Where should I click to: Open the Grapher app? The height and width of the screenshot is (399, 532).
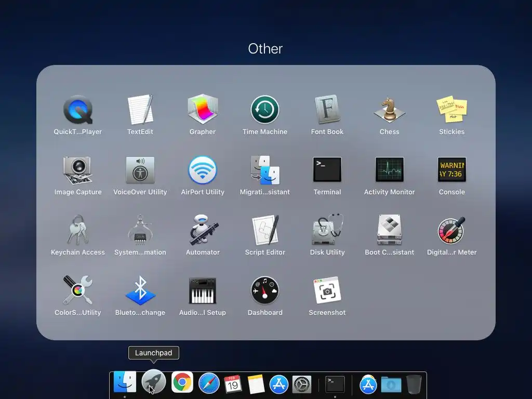tap(203, 109)
